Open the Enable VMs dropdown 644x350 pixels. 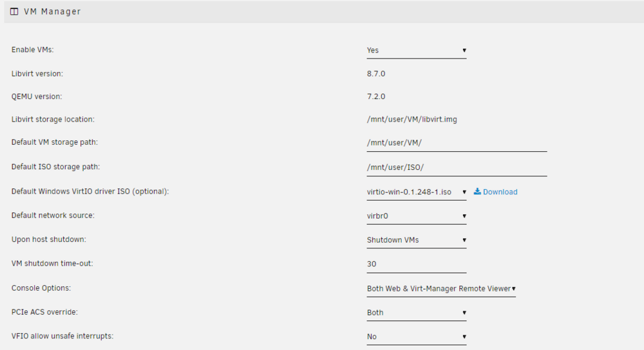click(x=417, y=50)
